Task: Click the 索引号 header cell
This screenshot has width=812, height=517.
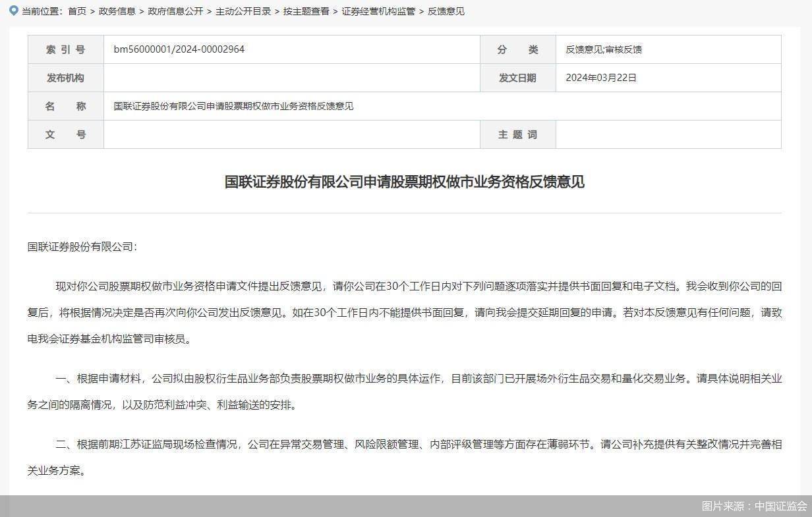Action: (66, 49)
